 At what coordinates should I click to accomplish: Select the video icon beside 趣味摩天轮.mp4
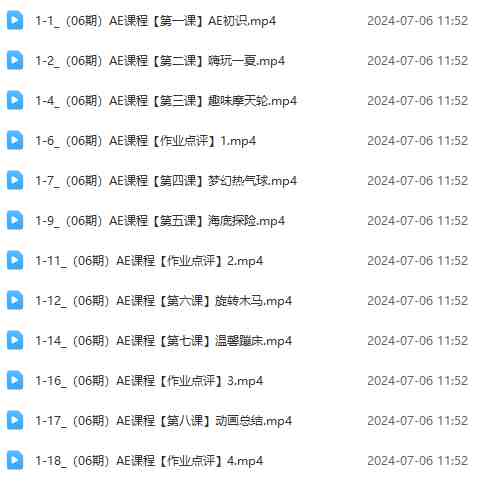(15, 100)
